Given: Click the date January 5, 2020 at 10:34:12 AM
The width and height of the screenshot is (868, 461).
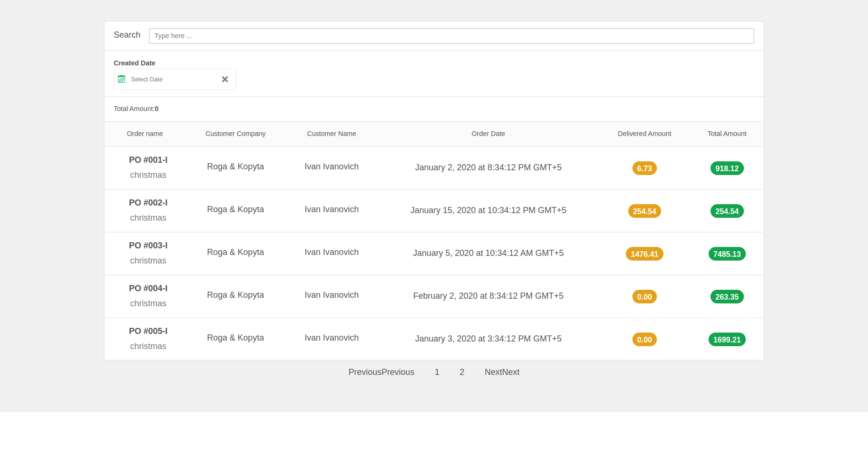Looking at the screenshot, I should pos(488,253).
